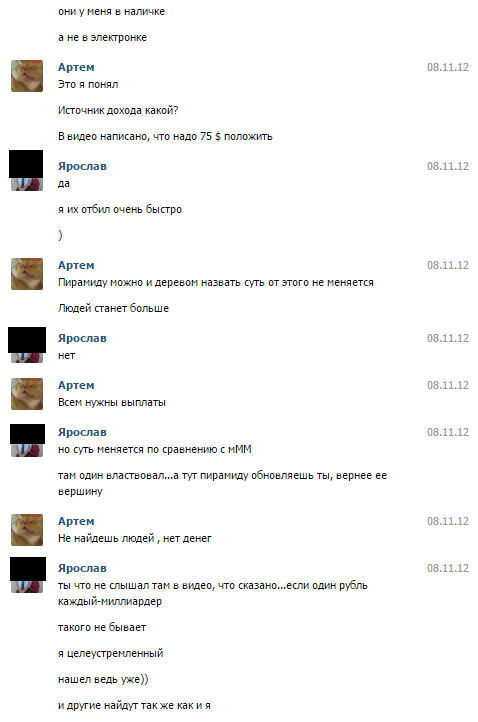Open Ярослав's avatar next to the "да" message

(x=27, y=170)
